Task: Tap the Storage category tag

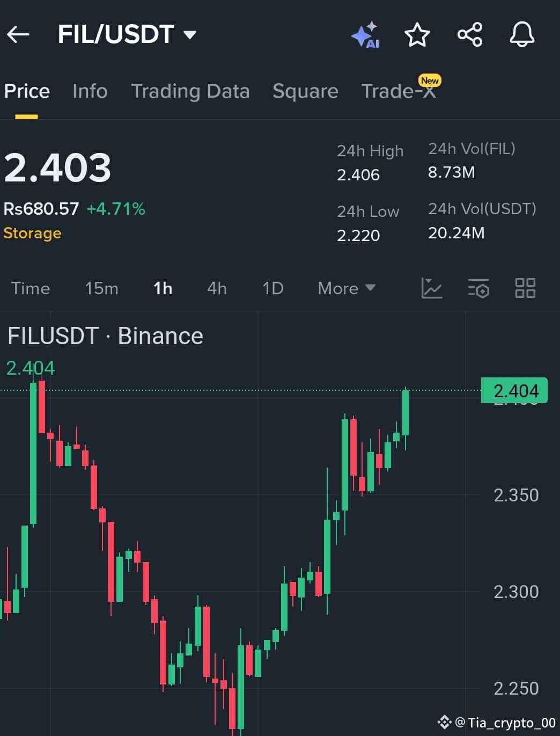Action: pyautogui.click(x=32, y=233)
